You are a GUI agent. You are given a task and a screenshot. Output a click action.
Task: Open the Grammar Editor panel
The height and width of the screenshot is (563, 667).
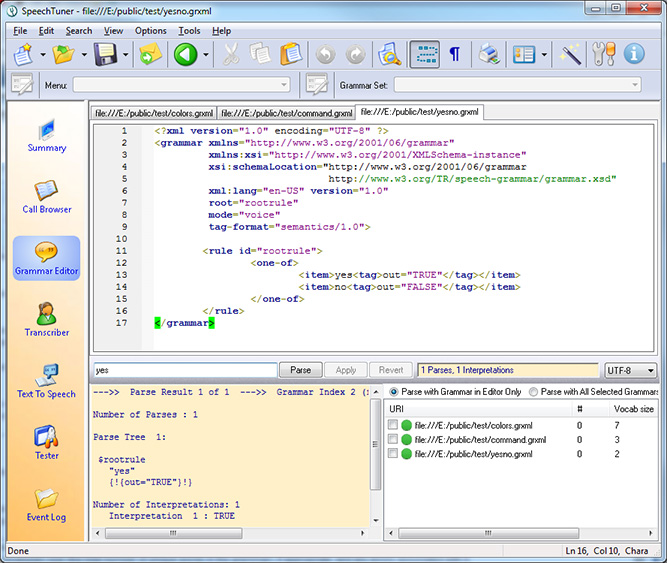coord(47,258)
